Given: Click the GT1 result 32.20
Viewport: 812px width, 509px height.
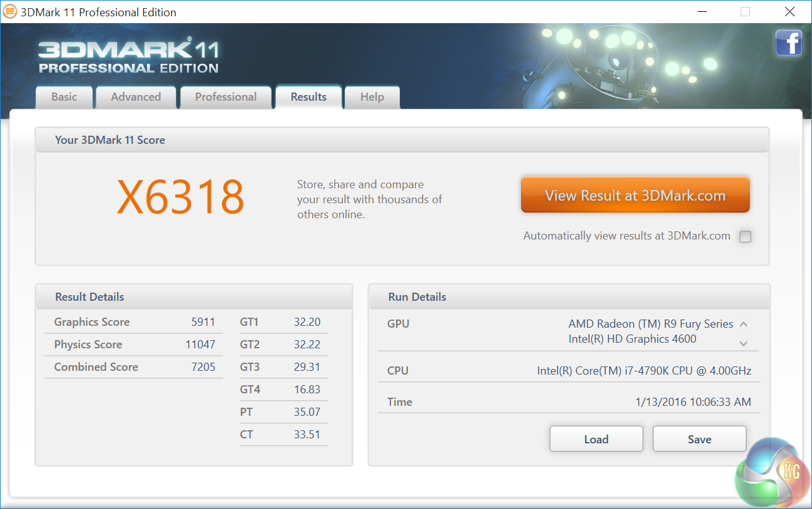Looking at the screenshot, I should (x=307, y=322).
